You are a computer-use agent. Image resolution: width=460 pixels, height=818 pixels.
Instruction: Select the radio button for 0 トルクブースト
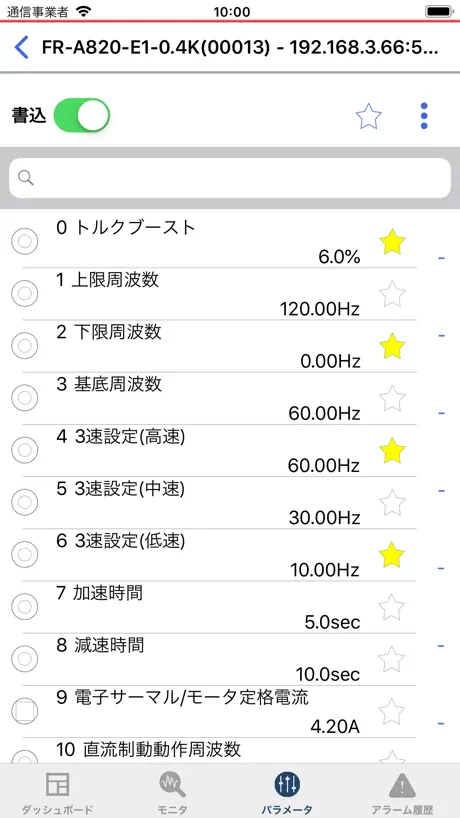click(x=25, y=242)
